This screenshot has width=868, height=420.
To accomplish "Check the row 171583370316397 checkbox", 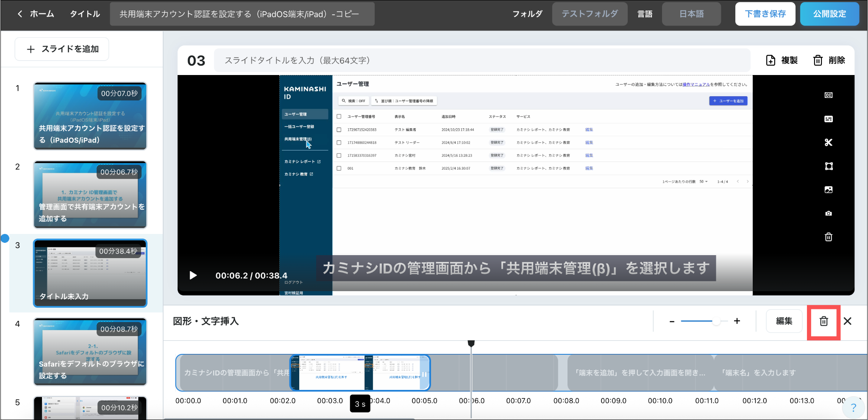I will point(339,156).
